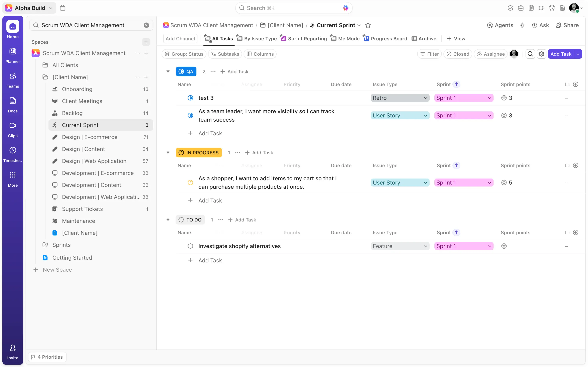Open automations lightning bolt icon
This screenshot has height=367, width=588.
coord(522,25)
